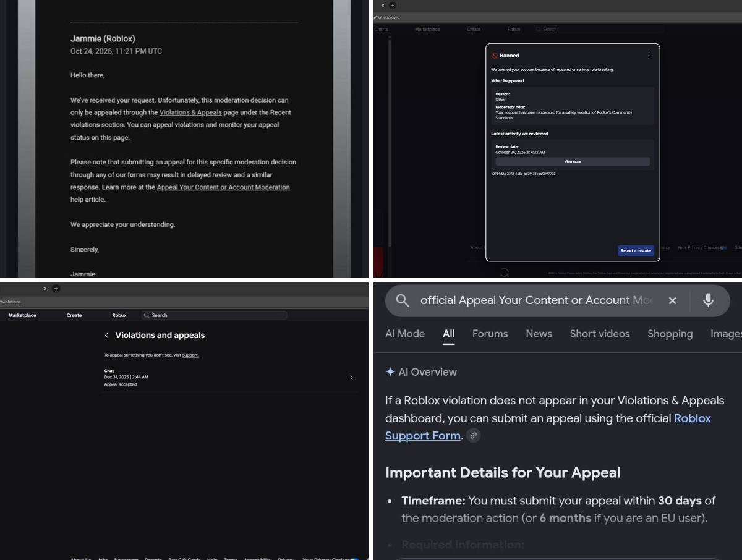Click the View more button
Image resolution: width=742 pixels, height=560 pixels.
pyautogui.click(x=573, y=161)
